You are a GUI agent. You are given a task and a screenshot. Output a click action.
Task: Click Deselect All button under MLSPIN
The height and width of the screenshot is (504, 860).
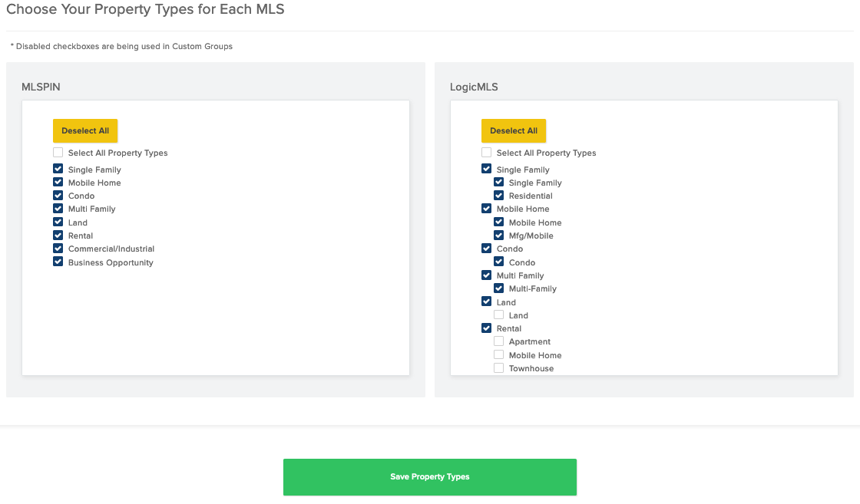85,131
